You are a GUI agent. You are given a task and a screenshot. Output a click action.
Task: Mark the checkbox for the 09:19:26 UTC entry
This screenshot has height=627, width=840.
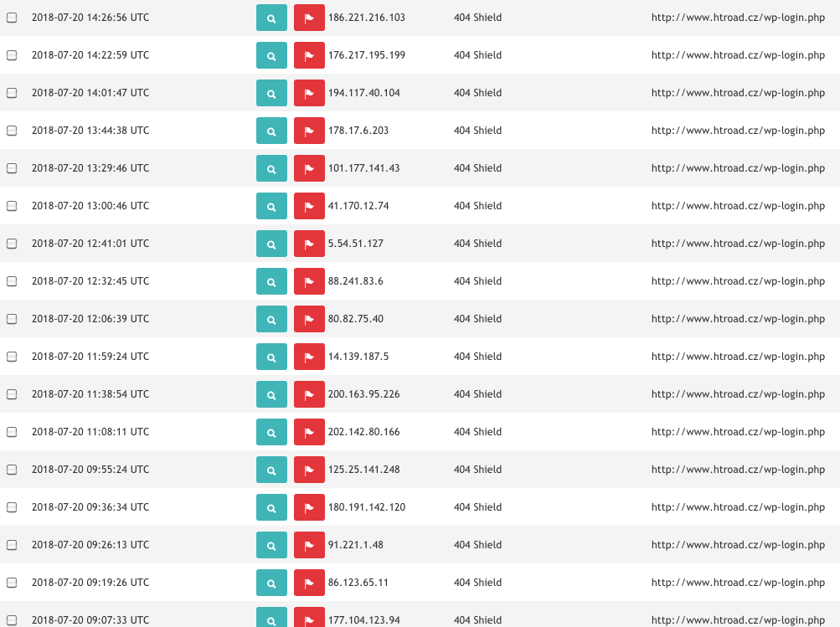pos(12,583)
